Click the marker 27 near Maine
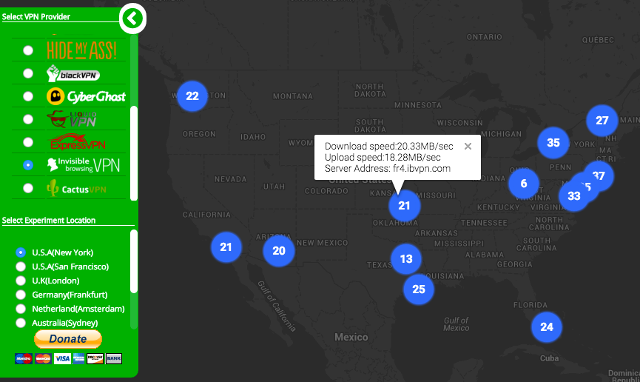Image resolution: width=640 pixels, height=382 pixels. tap(602, 120)
